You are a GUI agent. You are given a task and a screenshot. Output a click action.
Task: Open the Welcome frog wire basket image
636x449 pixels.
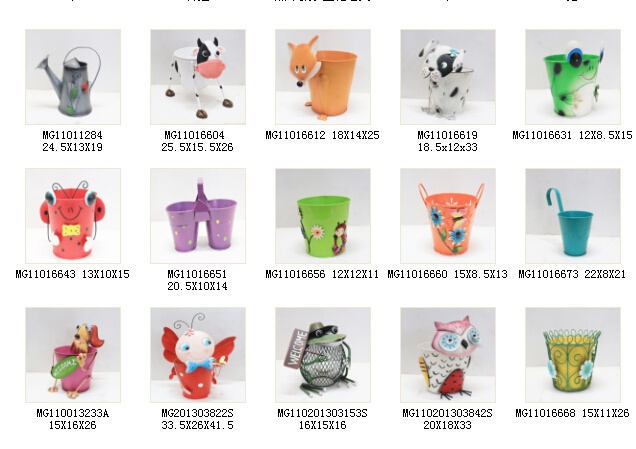click(x=323, y=355)
